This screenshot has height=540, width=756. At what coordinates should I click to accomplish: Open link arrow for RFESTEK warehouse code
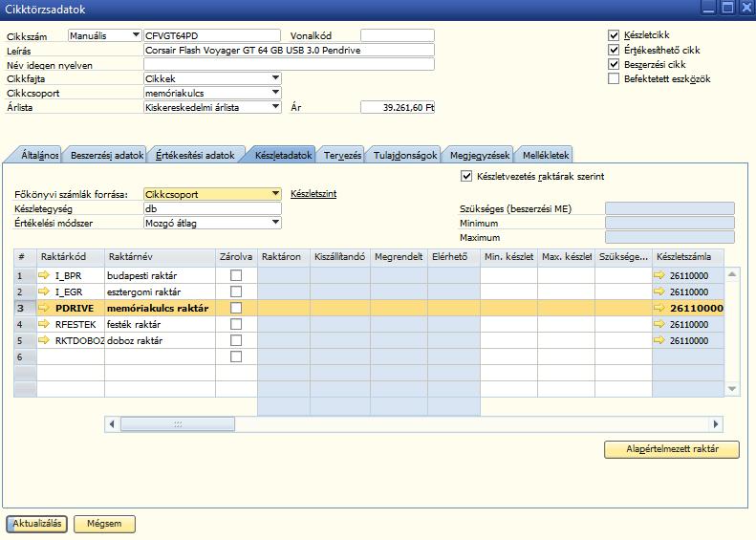tap(44, 324)
